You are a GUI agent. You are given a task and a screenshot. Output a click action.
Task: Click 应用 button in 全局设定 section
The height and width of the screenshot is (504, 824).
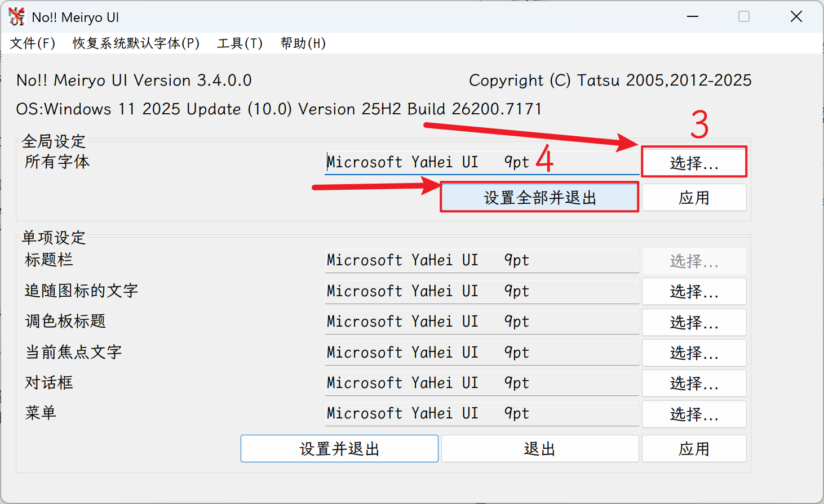[694, 198]
